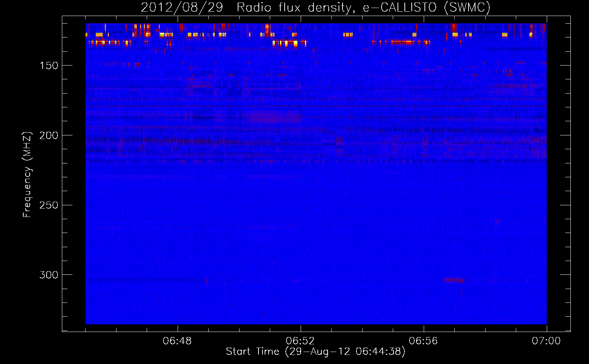Click the 200 frequency tick label
Viewport: 589px width, 364px height.
point(49,135)
